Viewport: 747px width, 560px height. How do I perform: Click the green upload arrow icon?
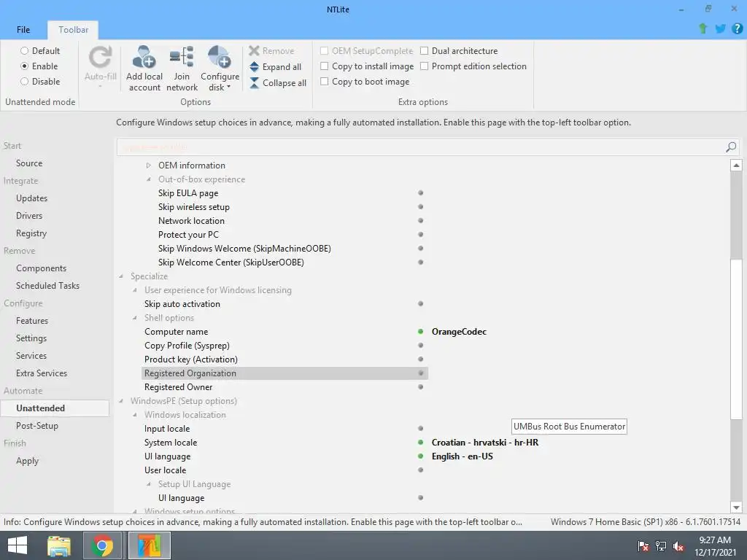coord(703,28)
